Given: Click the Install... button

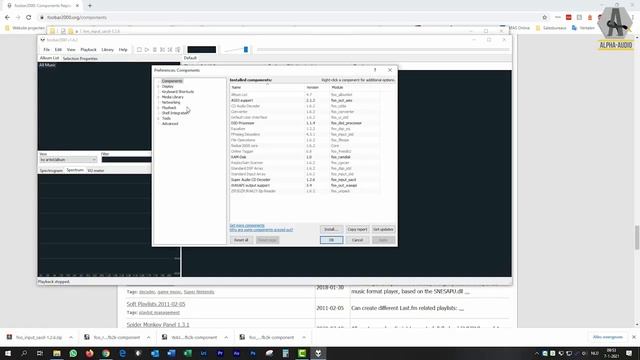Looking at the screenshot, I should [331, 229].
